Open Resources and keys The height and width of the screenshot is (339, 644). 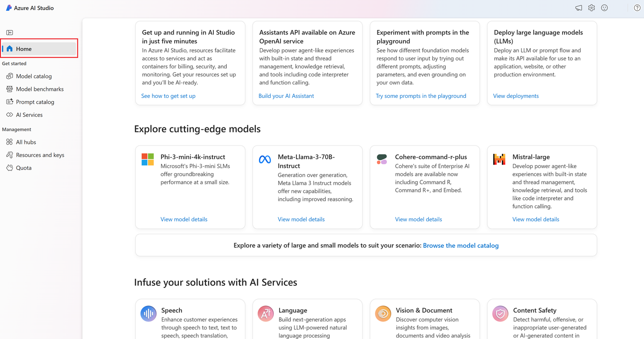click(x=39, y=155)
